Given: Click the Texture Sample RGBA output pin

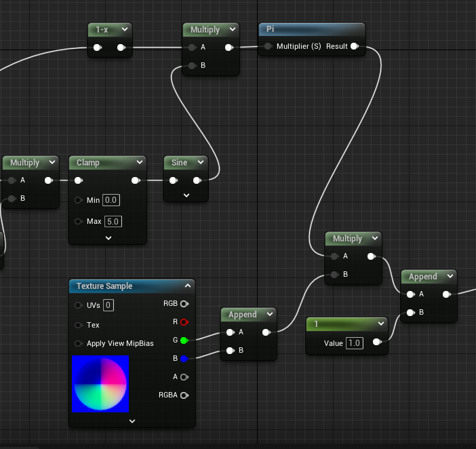Looking at the screenshot, I should click(x=184, y=395).
